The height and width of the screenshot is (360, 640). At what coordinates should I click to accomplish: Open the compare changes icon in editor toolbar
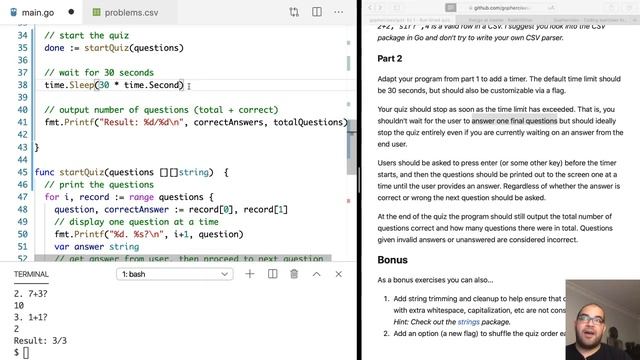294,12
